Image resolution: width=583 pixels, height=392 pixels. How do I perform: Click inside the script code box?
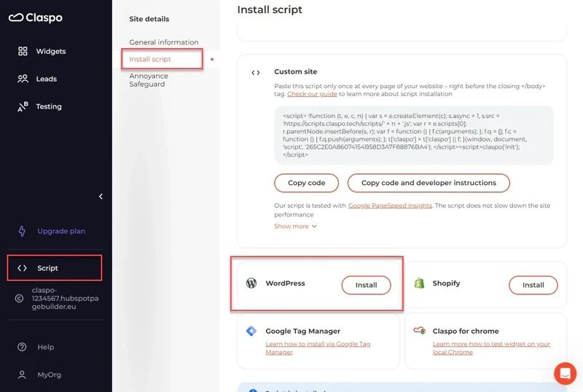point(414,136)
